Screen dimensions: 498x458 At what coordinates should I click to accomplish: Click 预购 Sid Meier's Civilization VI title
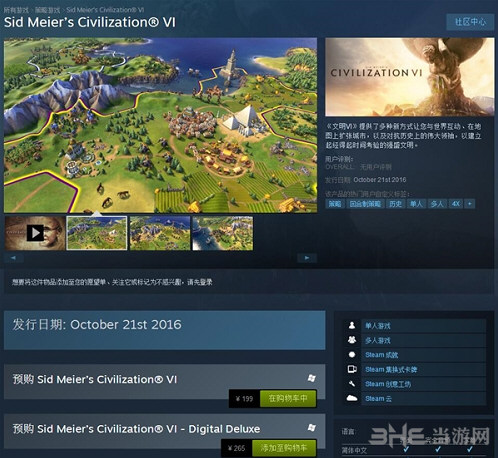[95, 379]
